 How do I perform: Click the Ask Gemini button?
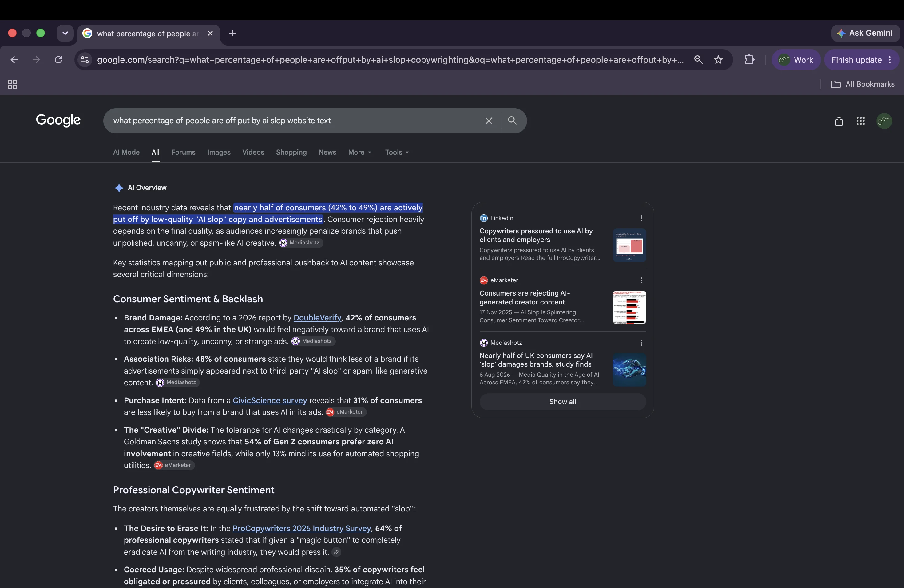pos(865,33)
